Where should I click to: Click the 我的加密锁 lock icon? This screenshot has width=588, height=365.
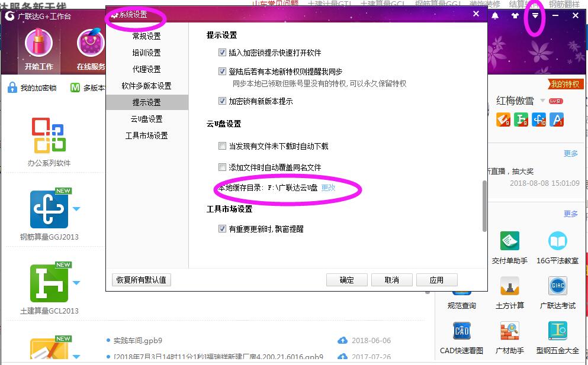(12, 88)
